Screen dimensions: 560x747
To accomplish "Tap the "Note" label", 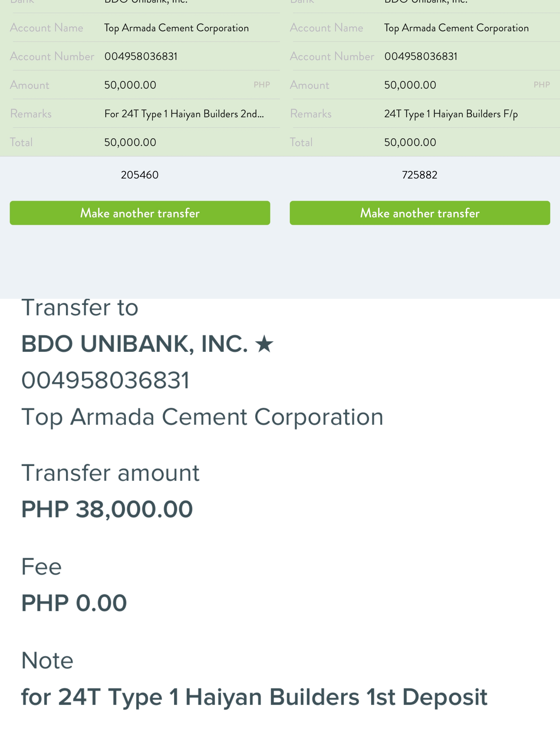I will point(47,660).
